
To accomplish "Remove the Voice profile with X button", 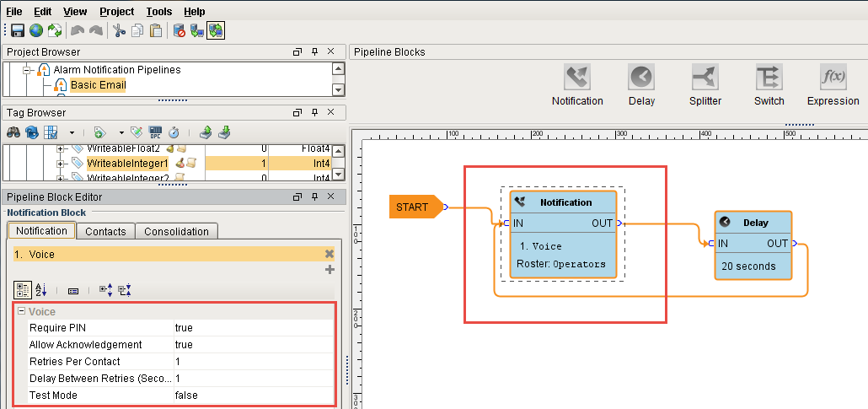I will tap(330, 254).
